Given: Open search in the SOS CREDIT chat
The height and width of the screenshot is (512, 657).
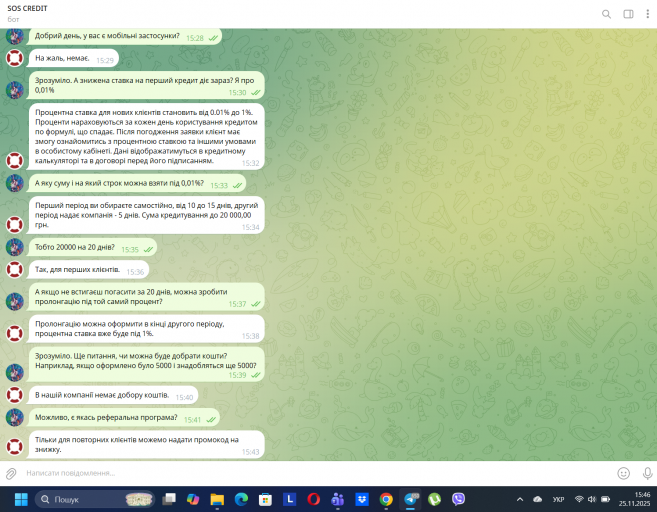Looking at the screenshot, I should 606,14.
